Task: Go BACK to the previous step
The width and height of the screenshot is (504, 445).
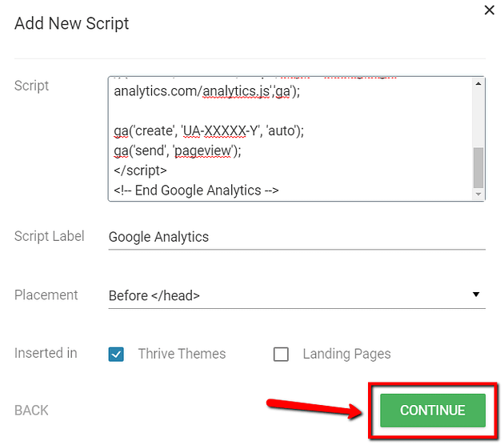Action: click(31, 411)
